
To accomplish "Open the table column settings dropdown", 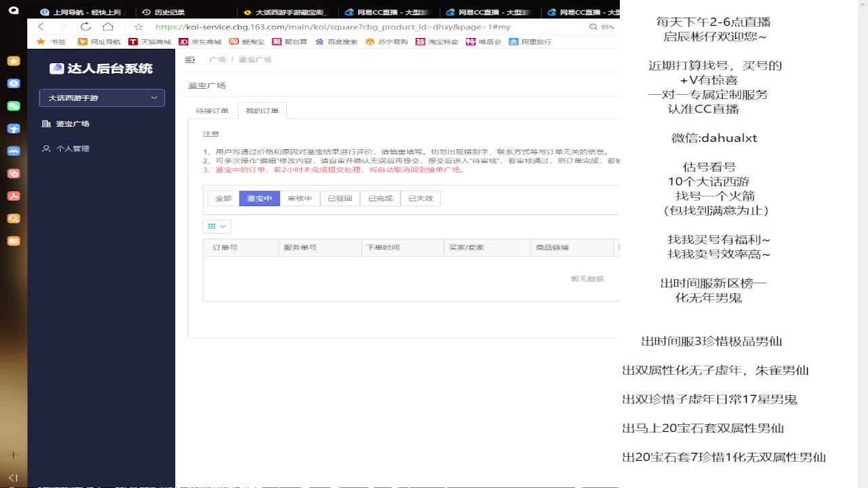I will (216, 226).
